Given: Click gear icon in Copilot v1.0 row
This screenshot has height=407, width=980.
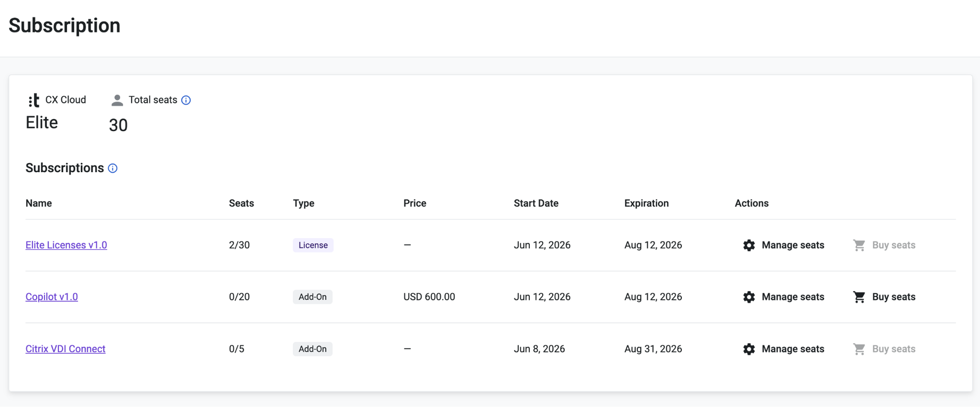Looking at the screenshot, I should (x=749, y=297).
